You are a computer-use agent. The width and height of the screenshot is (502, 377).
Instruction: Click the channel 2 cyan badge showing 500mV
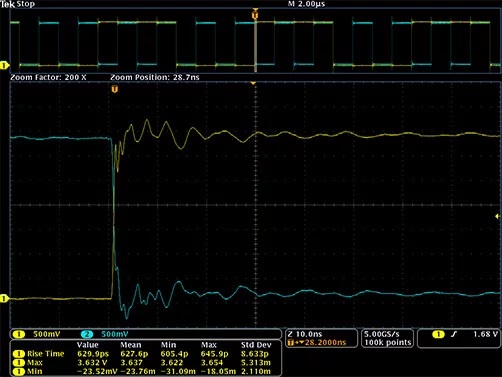click(x=87, y=334)
